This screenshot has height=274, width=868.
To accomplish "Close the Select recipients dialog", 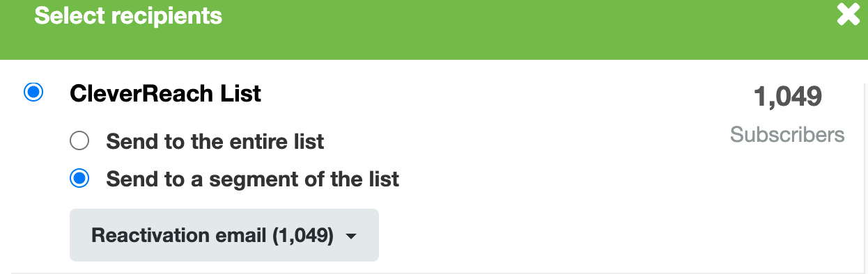I will tap(848, 15).
